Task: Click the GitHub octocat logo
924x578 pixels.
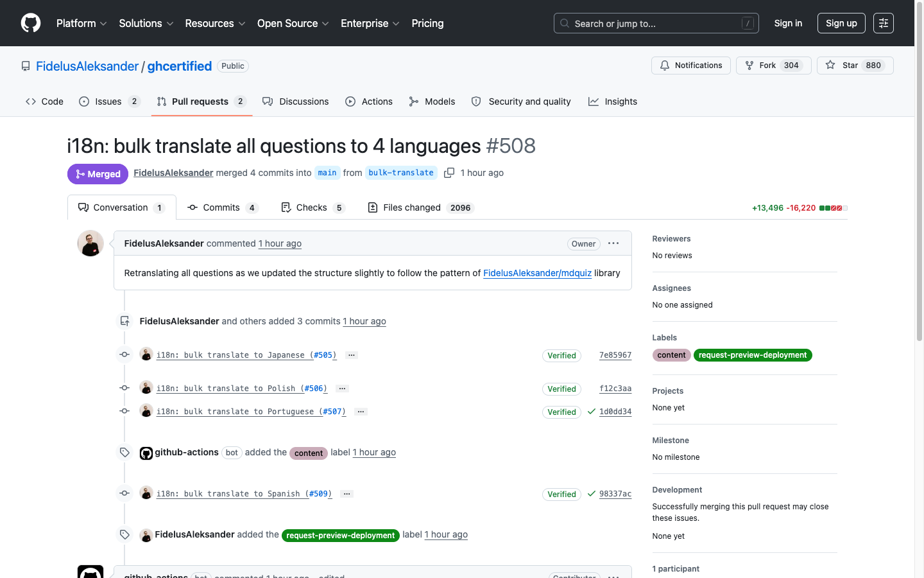Action: 30,22
